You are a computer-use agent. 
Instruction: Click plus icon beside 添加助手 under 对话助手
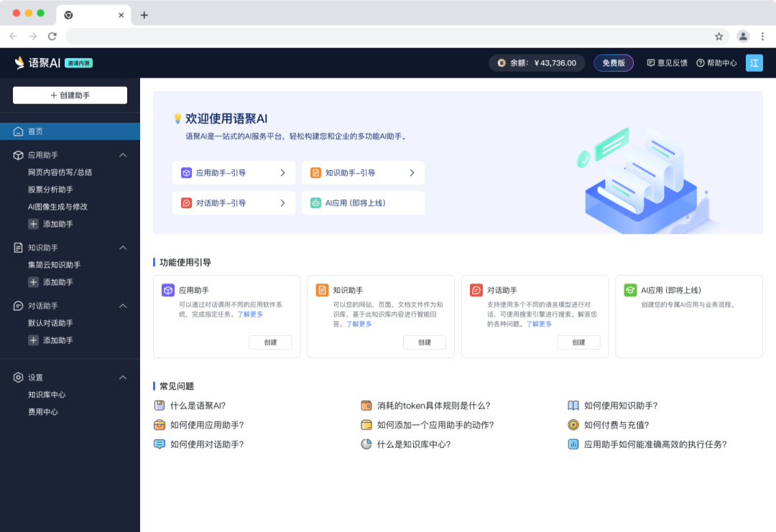(x=33, y=340)
